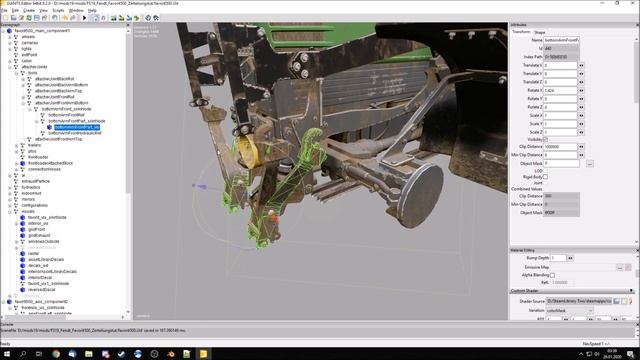Toggle the Alpha Blending checkbox

(552, 275)
